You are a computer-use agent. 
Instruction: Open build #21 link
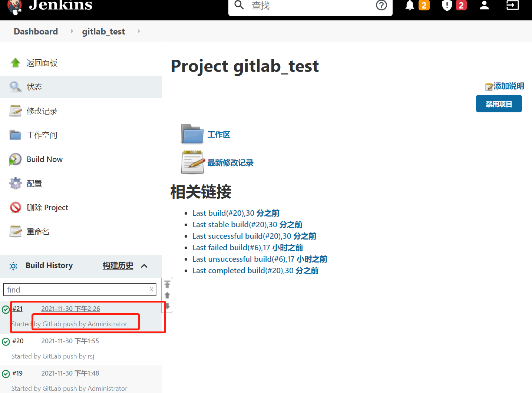tap(17, 308)
